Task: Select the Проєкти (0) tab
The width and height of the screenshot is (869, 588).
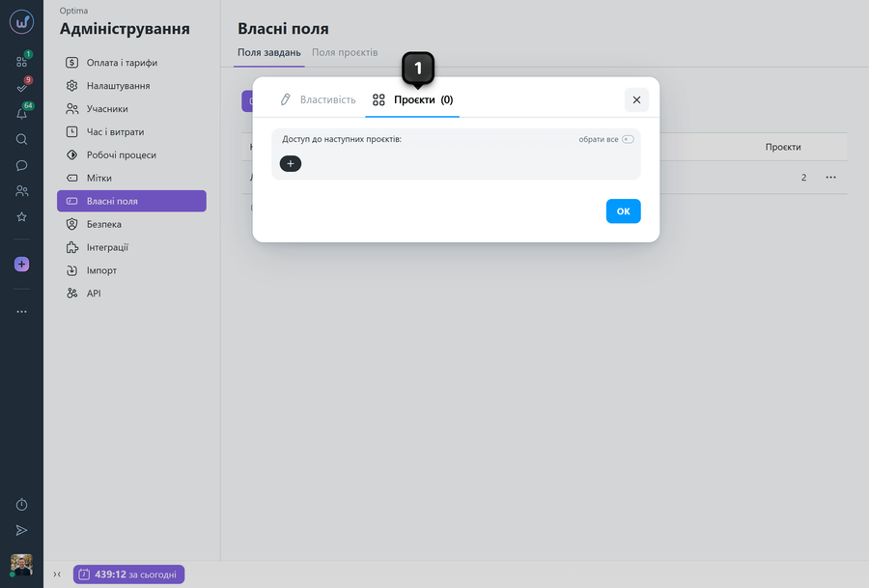Action: pos(412,99)
